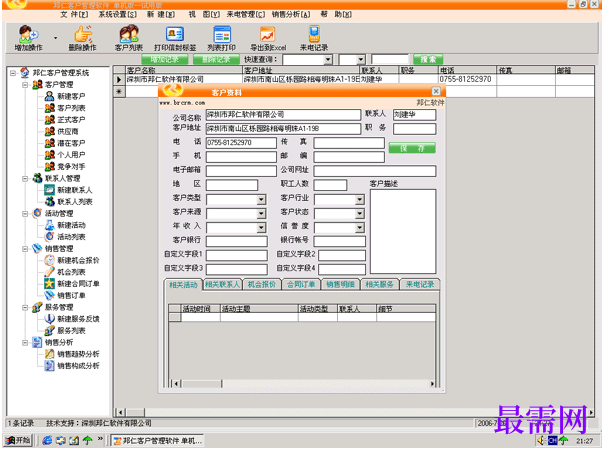Open 客户列表 from the toolbar
This screenshot has height=451, width=606.
tap(129, 38)
